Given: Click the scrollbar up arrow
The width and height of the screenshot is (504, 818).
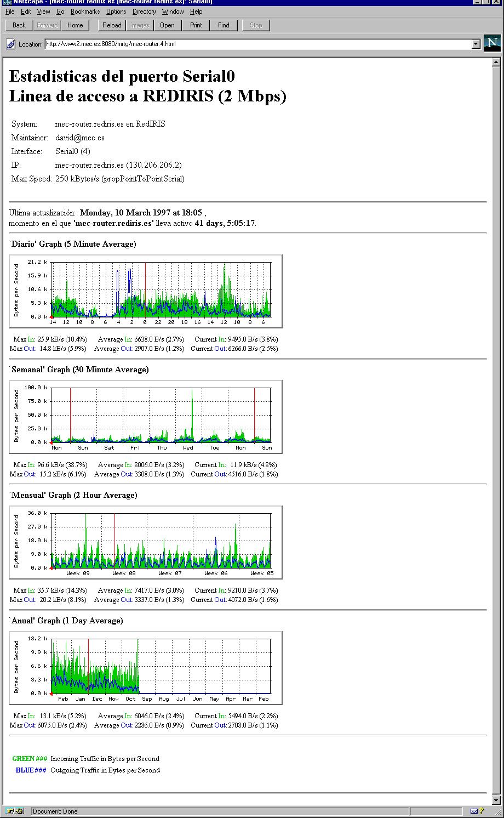Looking at the screenshot, I should pyautogui.click(x=497, y=62).
